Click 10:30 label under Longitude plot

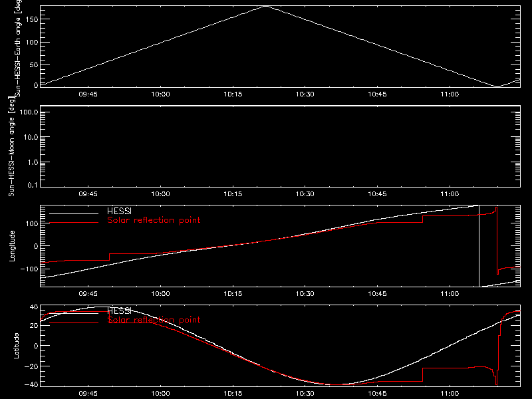(305, 293)
